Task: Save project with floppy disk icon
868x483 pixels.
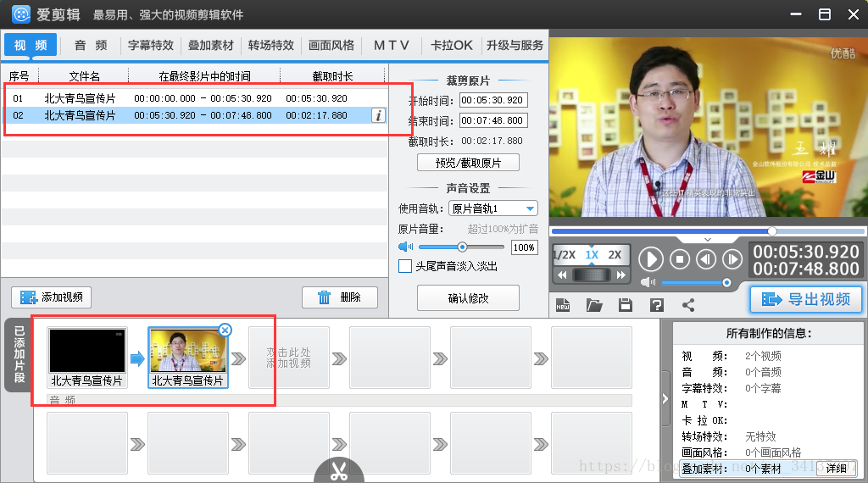Action: [626, 305]
